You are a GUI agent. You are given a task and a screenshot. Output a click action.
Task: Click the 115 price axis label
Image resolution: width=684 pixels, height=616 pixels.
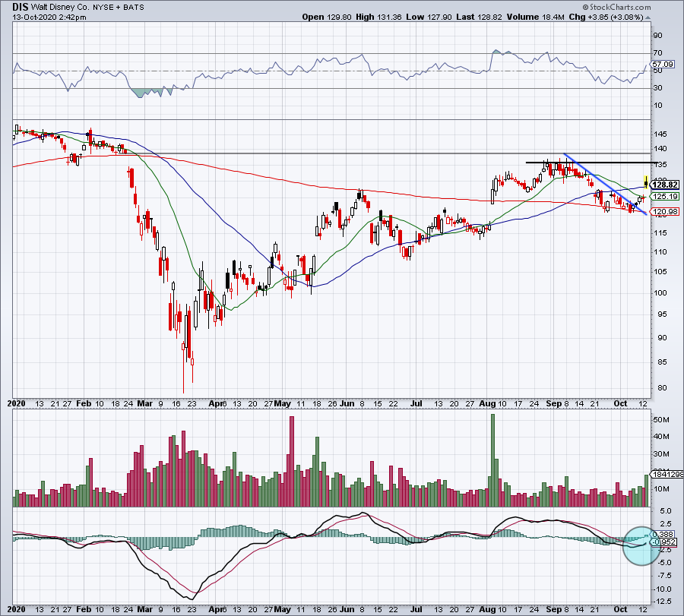point(660,233)
